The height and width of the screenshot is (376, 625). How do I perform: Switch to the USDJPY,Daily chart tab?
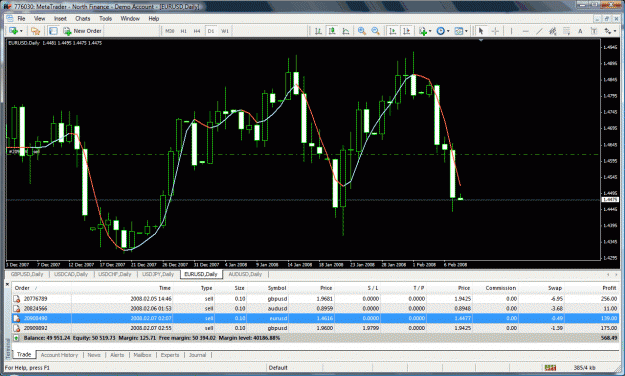click(x=158, y=274)
